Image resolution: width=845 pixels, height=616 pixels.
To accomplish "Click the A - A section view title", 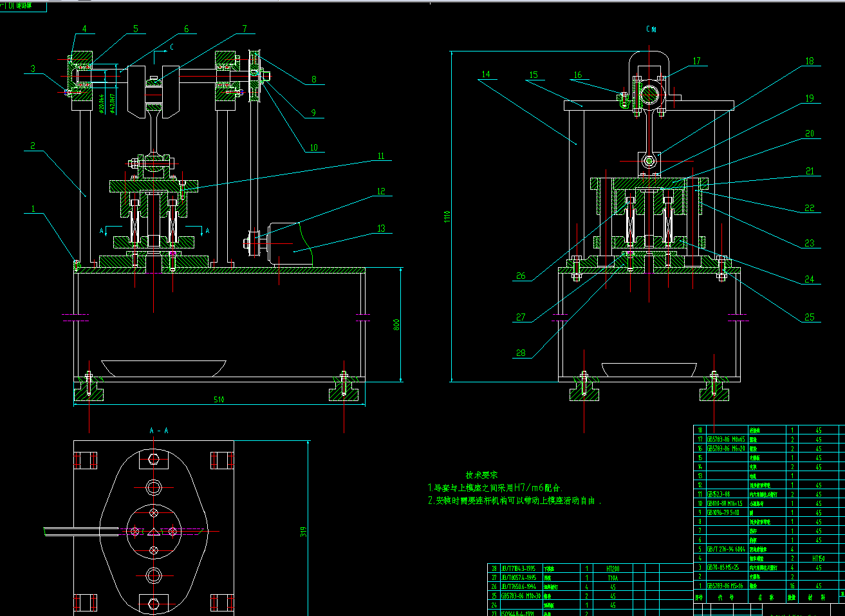I will [159, 431].
